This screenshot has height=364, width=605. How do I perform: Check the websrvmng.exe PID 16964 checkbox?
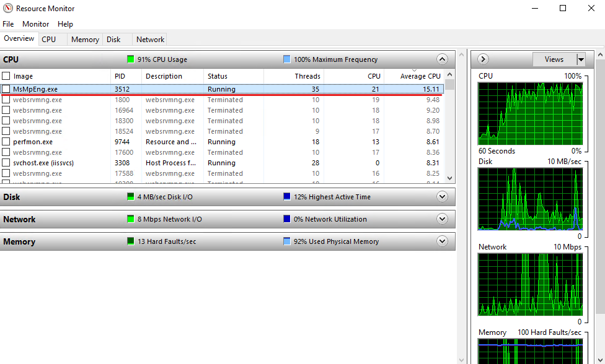(6, 110)
